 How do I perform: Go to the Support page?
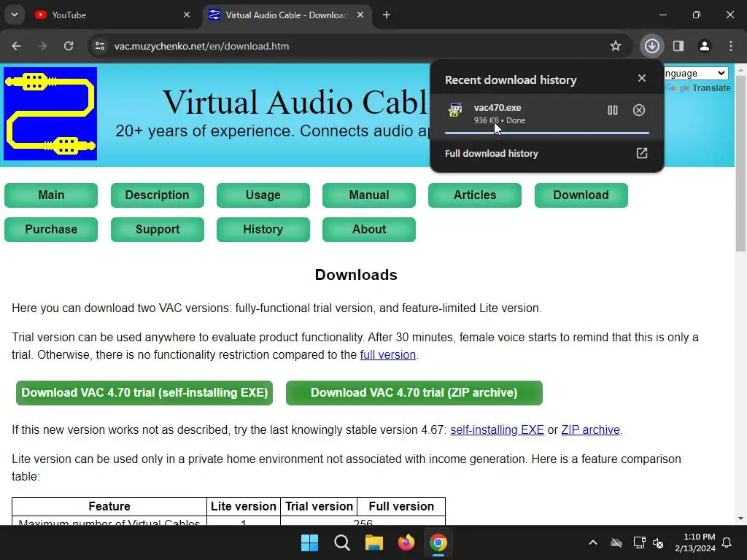158,230
